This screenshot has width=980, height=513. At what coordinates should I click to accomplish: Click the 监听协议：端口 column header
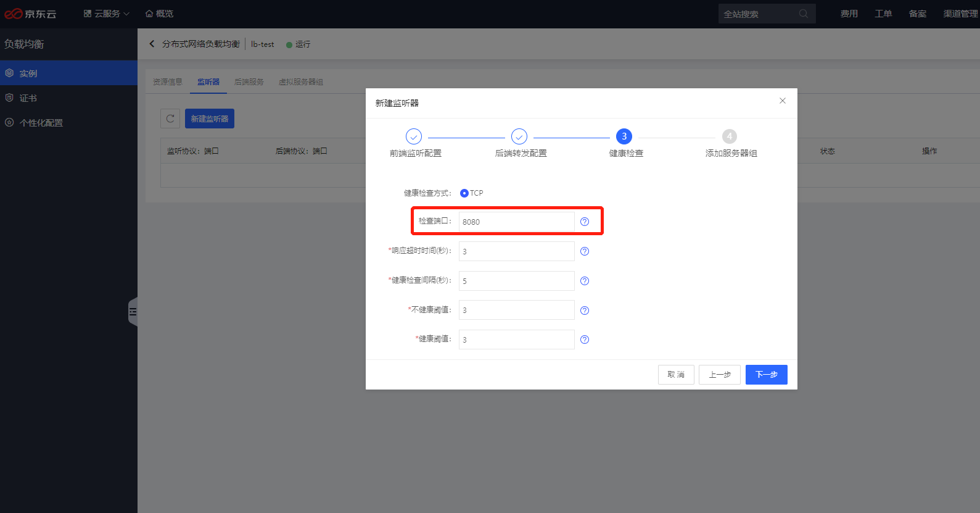tap(193, 151)
